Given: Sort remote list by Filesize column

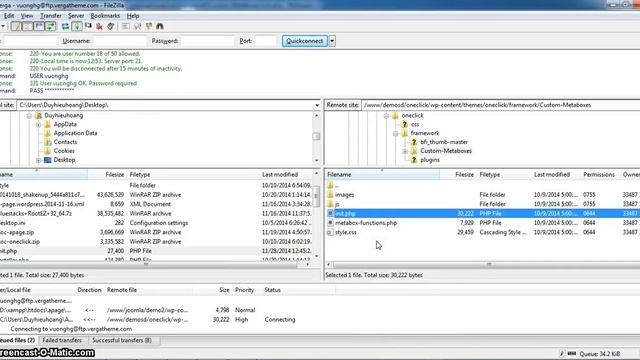Looking at the screenshot, I should pos(458,174).
